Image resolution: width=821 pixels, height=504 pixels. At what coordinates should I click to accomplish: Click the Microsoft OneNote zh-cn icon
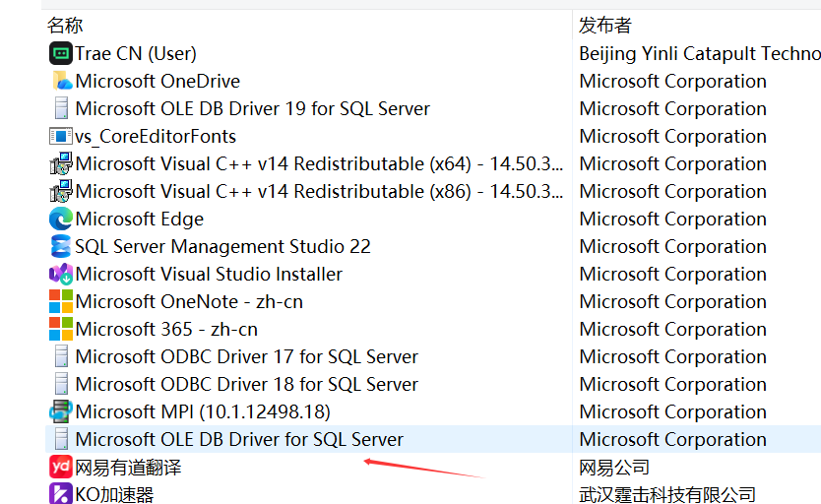pyautogui.click(x=61, y=301)
